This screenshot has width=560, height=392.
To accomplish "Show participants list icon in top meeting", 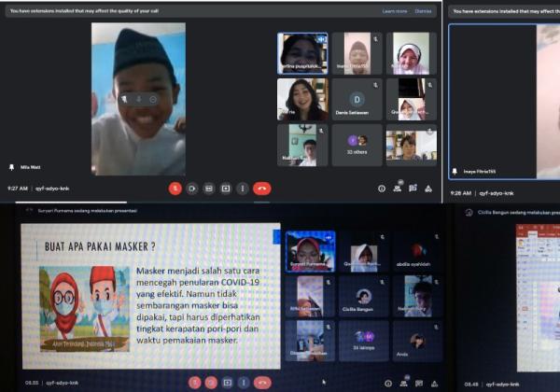I will 398,189.
